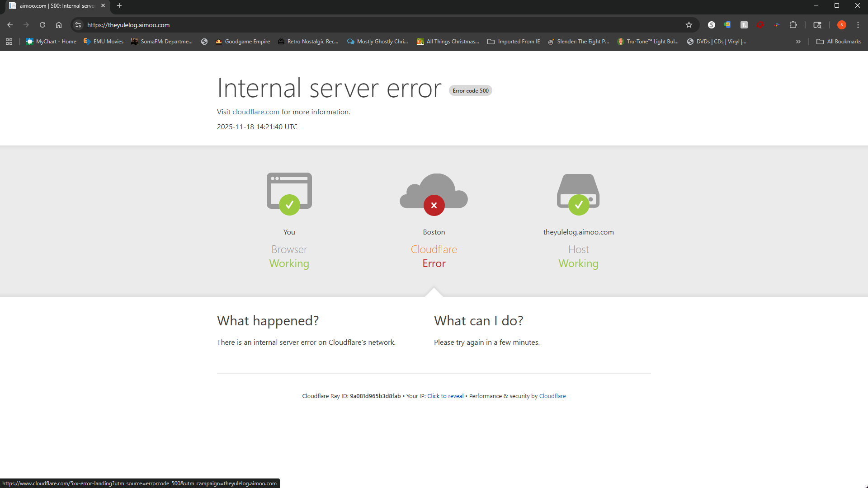Open the Imported From IE bookmark folder
Viewport: 868px width, 488px height.
coord(514,42)
